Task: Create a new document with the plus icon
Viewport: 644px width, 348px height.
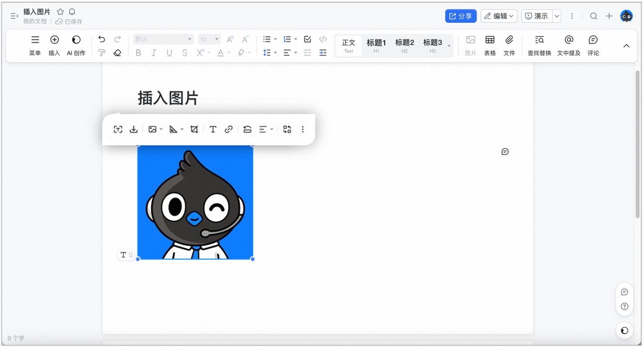Action: pyautogui.click(x=609, y=16)
